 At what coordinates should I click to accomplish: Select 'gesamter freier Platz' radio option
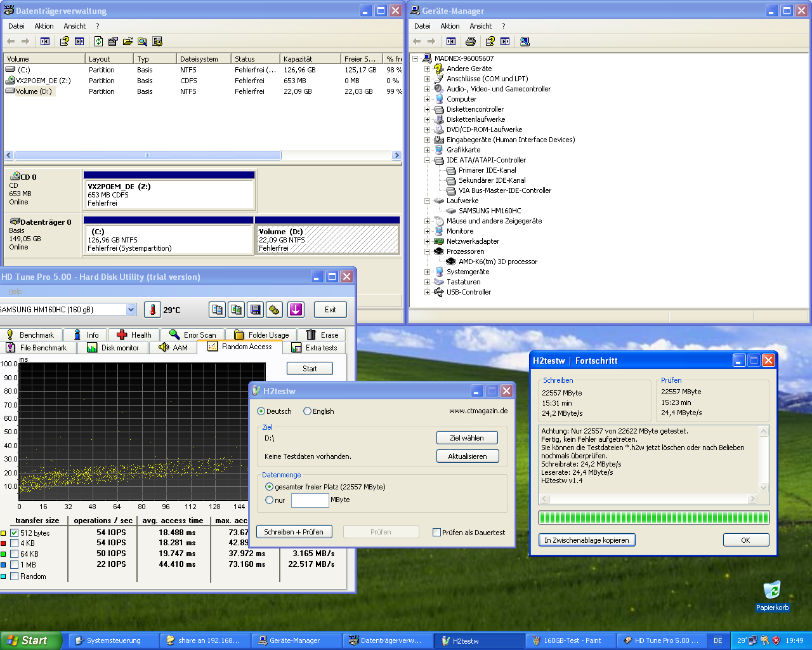coord(269,487)
